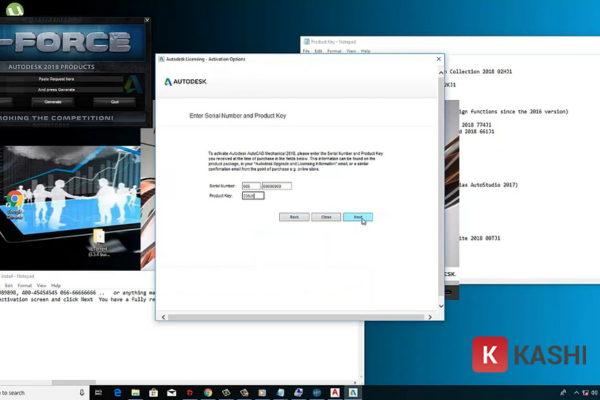
Task: Open Help menu in Install Notepad
Action: [56, 285]
